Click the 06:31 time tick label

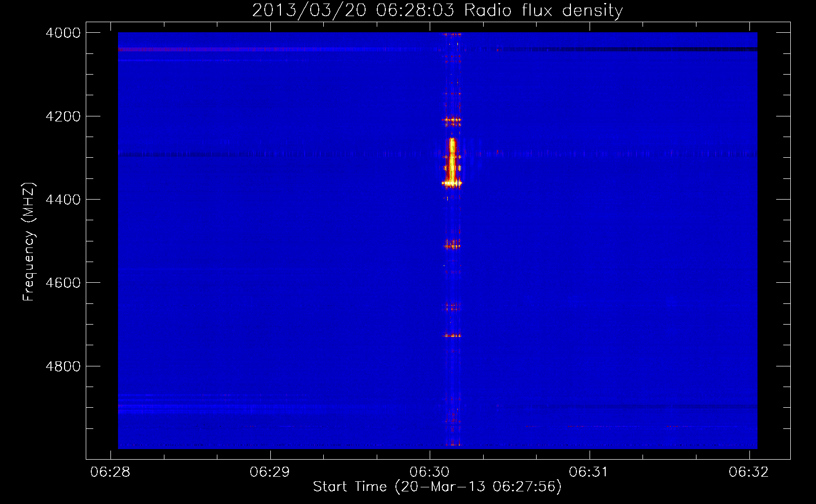click(589, 472)
